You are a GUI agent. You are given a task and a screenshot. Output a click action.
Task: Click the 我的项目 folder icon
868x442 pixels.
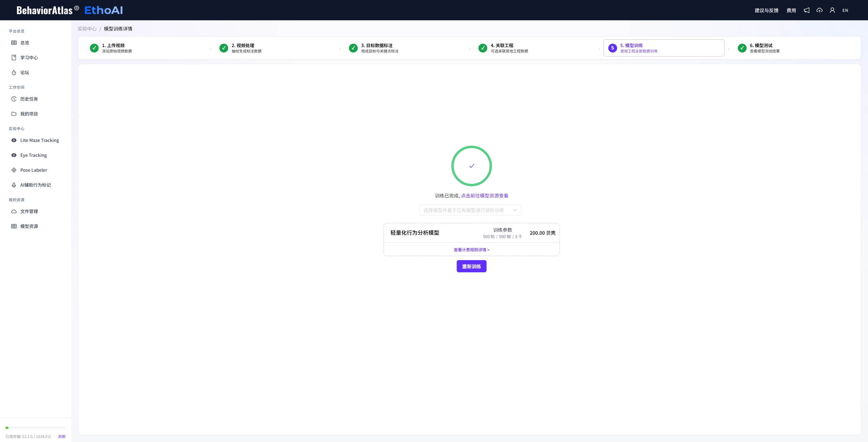click(x=14, y=114)
